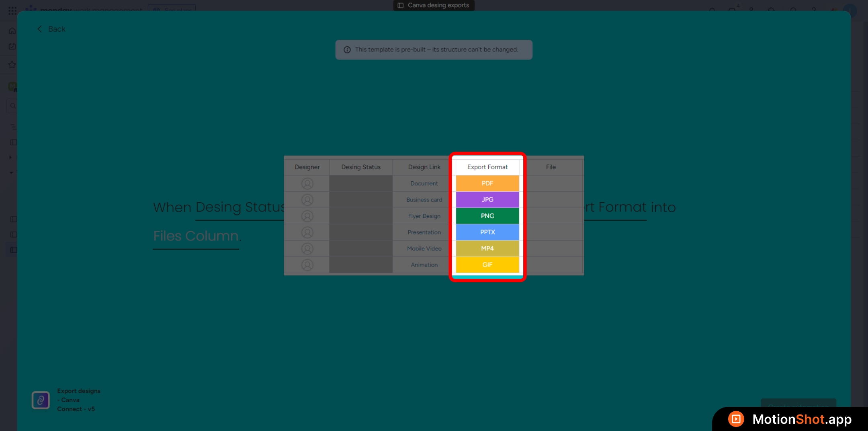The height and width of the screenshot is (431, 868).
Task: Click the Canva Connect app icon
Action: pos(41,400)
